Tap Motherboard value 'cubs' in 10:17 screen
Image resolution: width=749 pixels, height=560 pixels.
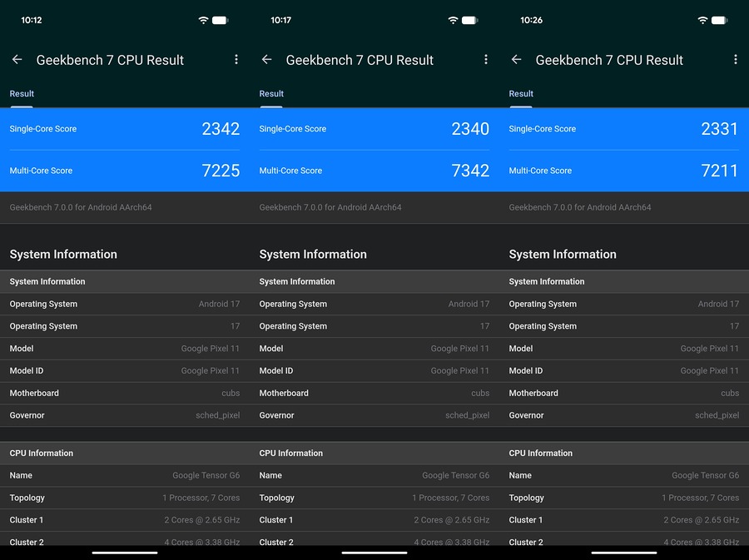point(480,394)
